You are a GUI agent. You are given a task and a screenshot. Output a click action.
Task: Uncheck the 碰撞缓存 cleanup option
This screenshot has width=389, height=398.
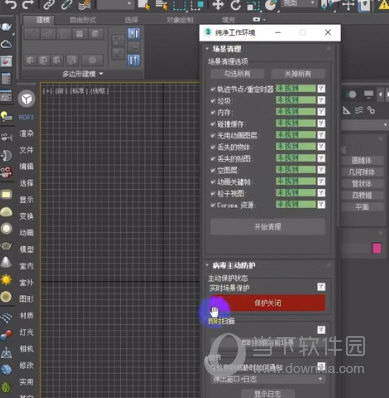pyautogui.click(x=213, y=124)
